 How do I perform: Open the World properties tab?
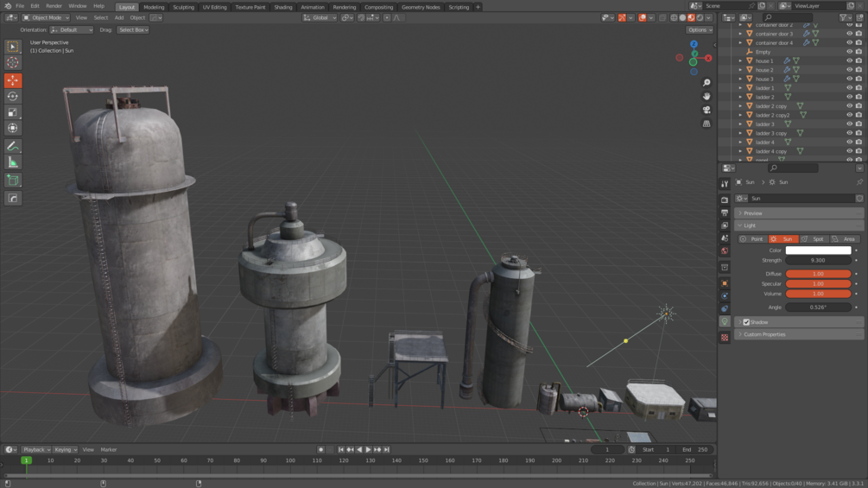[725, 250]
